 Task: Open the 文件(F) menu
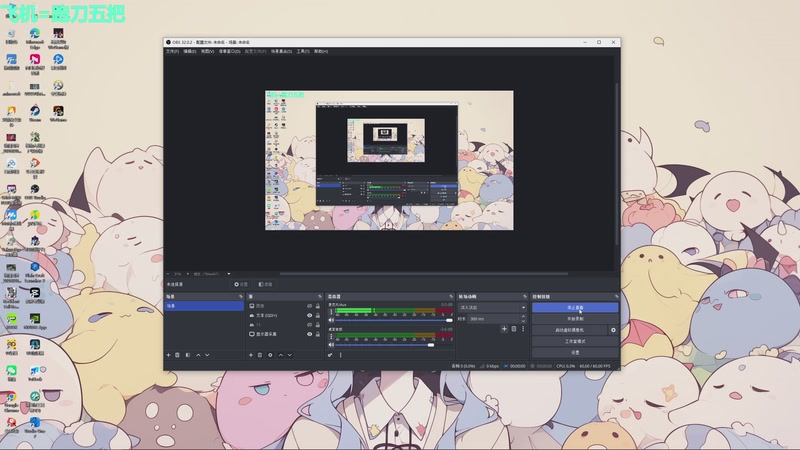point(172,52)
